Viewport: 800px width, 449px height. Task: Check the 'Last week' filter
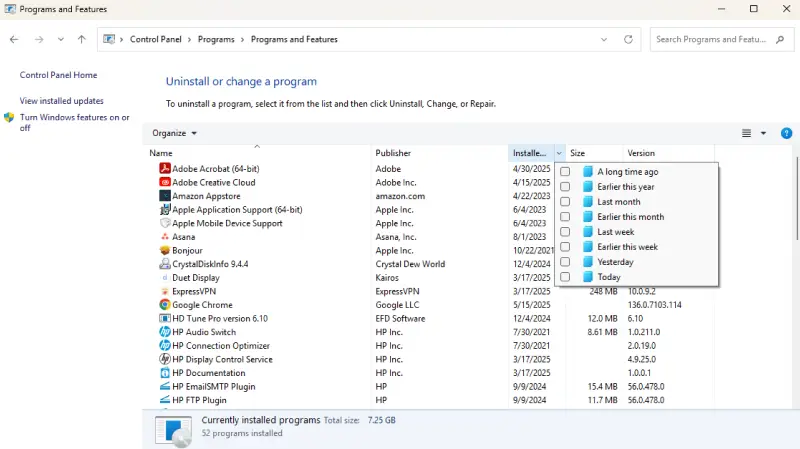[565, 232]
